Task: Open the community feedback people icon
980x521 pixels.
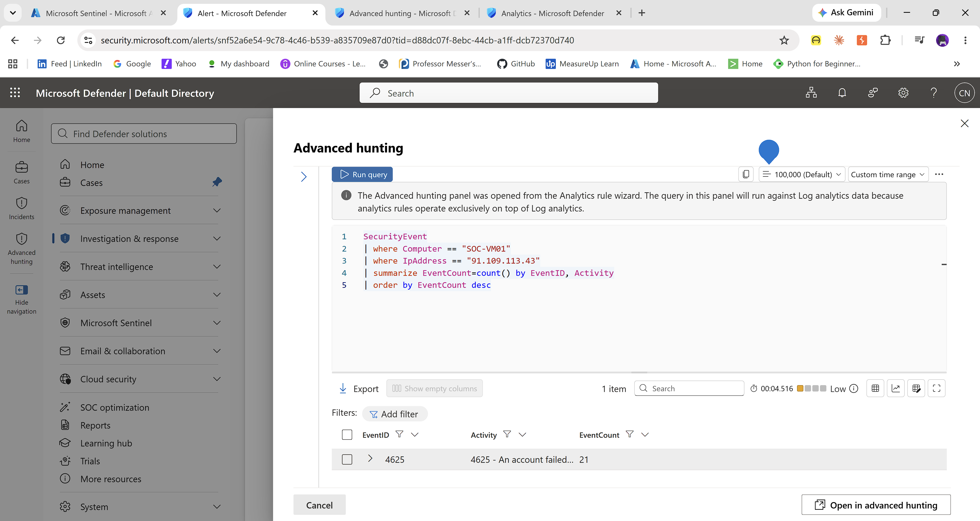Action: 873,93
